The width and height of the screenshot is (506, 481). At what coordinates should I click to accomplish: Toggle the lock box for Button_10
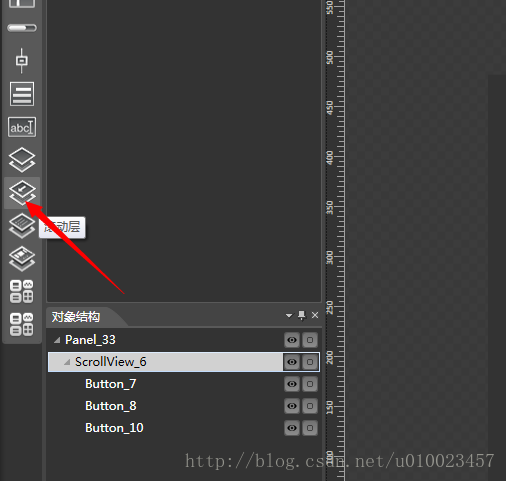click(x=310, y=428)
